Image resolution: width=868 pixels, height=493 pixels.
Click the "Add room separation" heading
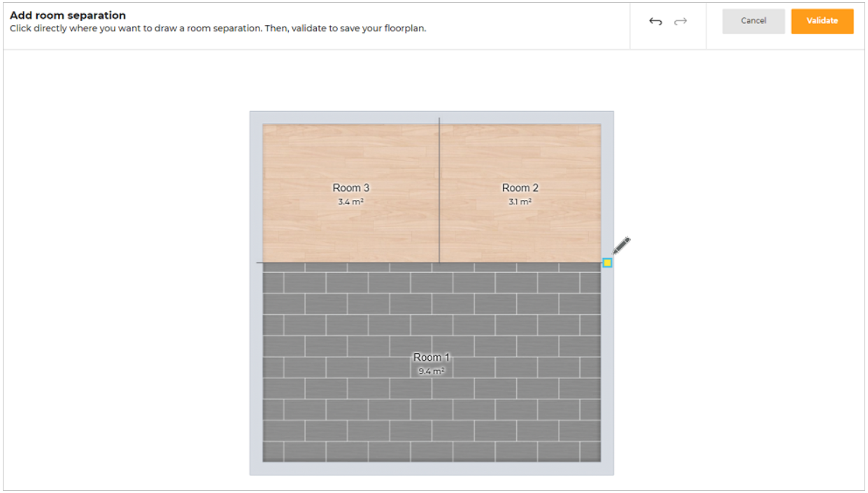[x=68, y=15]
